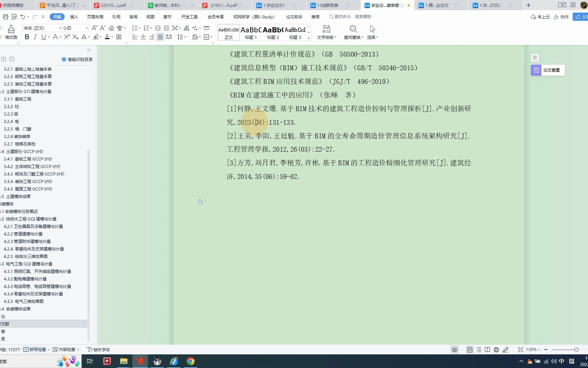Open Print Preview from quick access bar
This screenshot has width=588, height=368.
14,17
